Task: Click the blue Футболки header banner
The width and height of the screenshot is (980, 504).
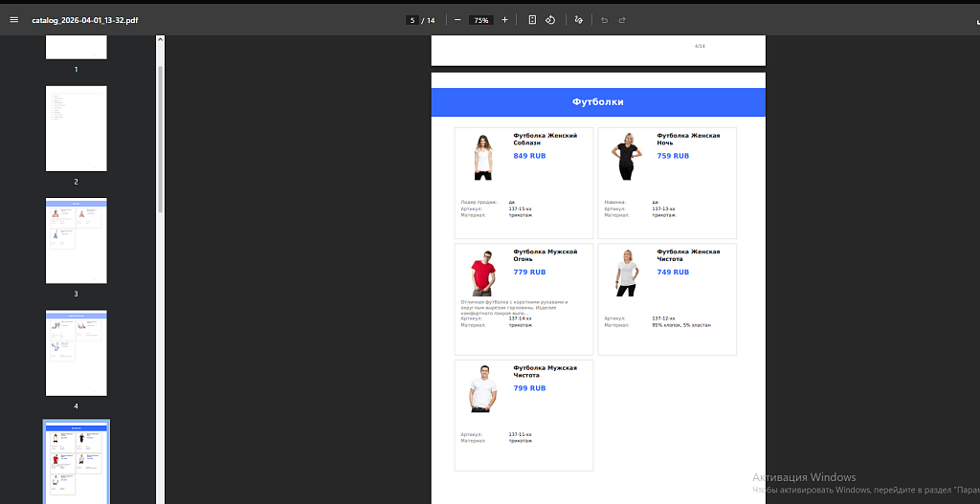Action: pos(598,102)
